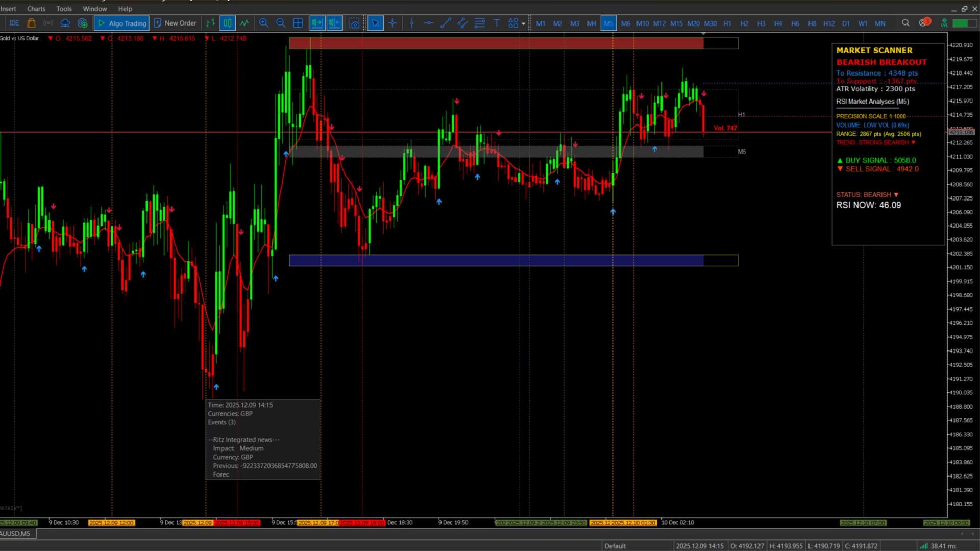Image resolution: width=980 pixels, height=551 pixels.
Task: Click the tile windows grid icon
Action: pos(298,23)
